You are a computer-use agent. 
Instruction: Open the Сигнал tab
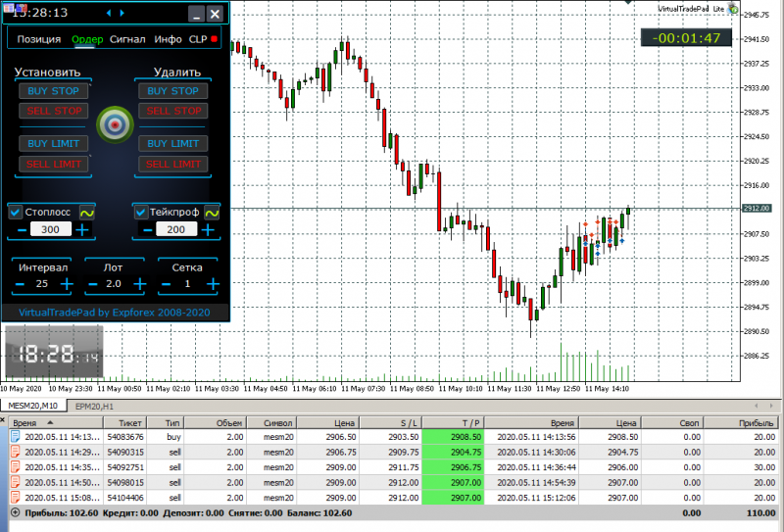click(x=127, y=39)
